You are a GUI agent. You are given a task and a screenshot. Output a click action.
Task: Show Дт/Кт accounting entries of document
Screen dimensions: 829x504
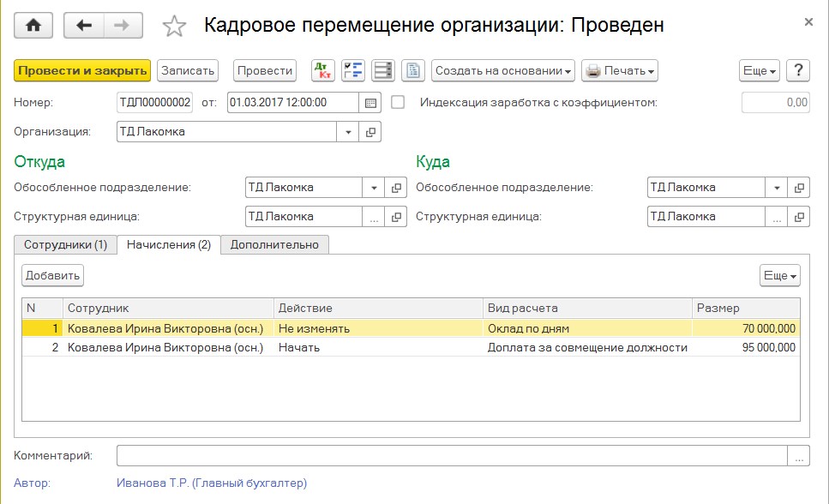(x=323, y=70)
